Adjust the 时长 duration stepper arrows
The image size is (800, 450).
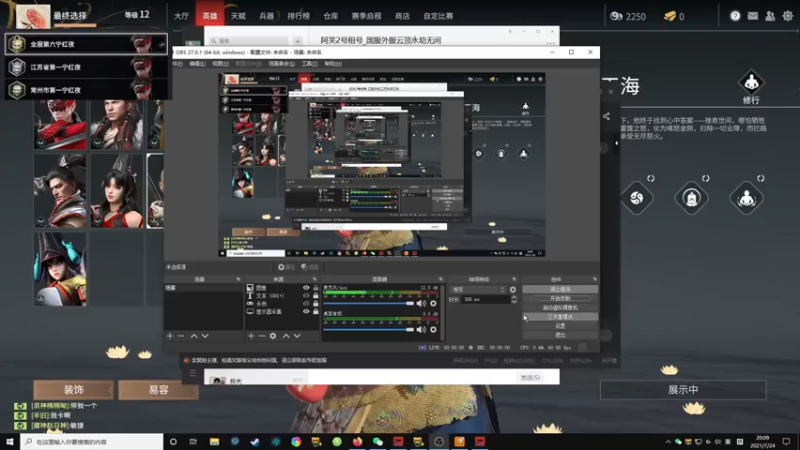pos(513,299)
